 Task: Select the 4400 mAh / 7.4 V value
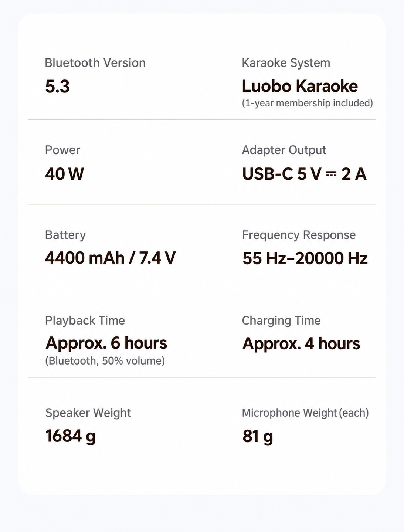[110, 258]
